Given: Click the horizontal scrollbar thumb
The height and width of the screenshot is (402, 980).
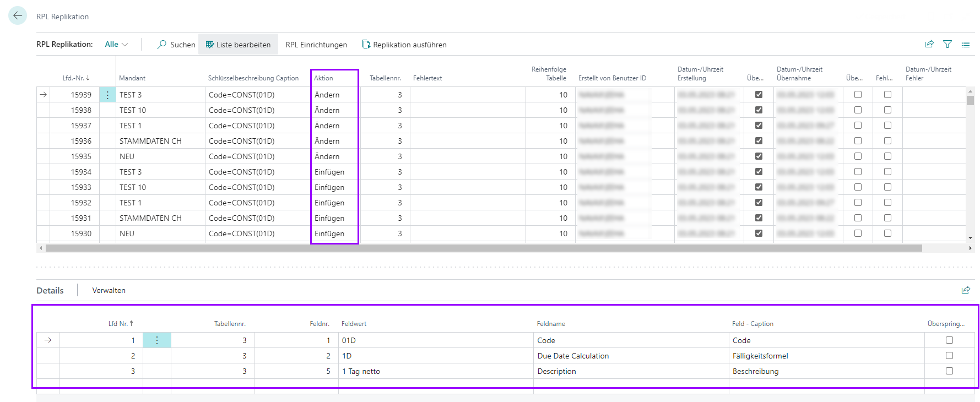Looking at the screenshot, I should click(484, 248).
